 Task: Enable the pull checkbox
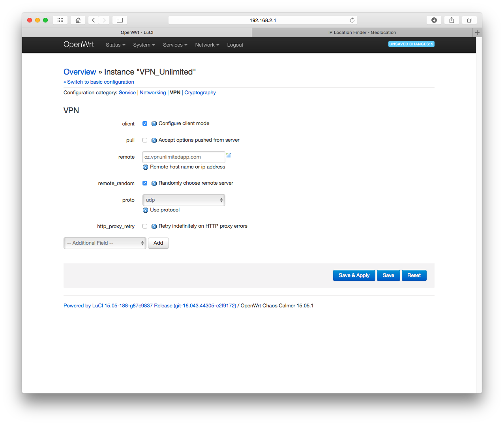[145, 140]
